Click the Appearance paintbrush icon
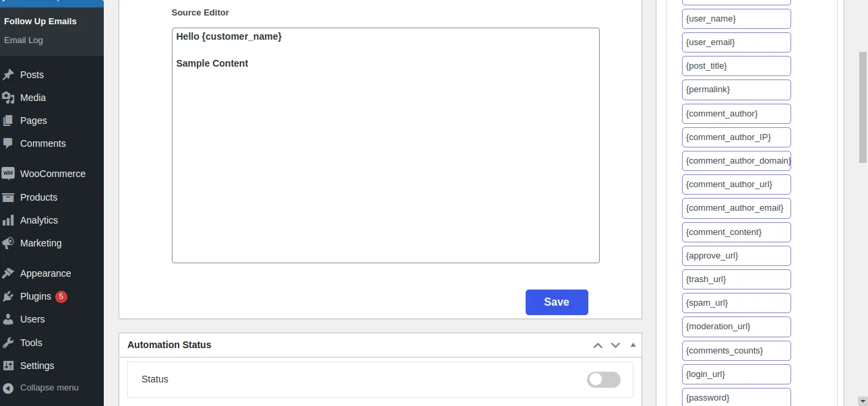 pos(8,273)
